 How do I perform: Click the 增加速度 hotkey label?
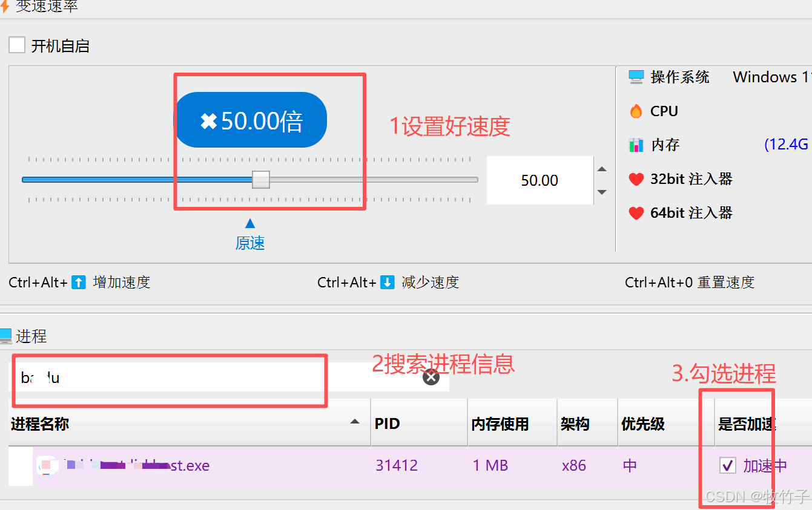pos(121,282)
